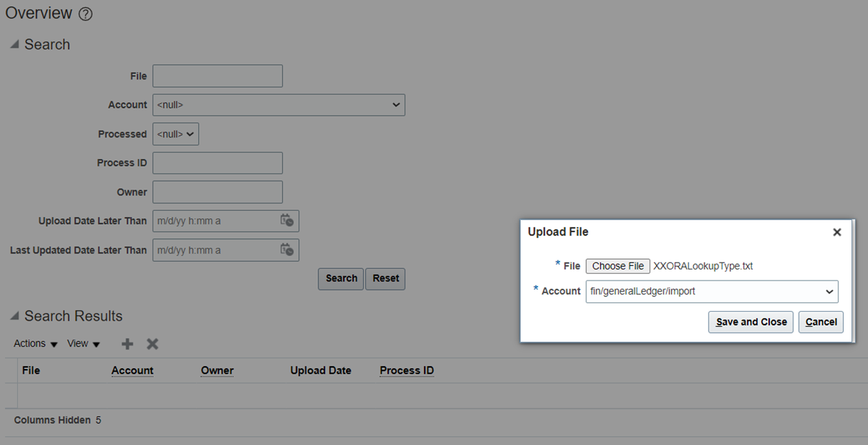This screenshot has height=445, width=868.
Task: Cancel the Upload File dialog
Action: [x=820, y=321]
